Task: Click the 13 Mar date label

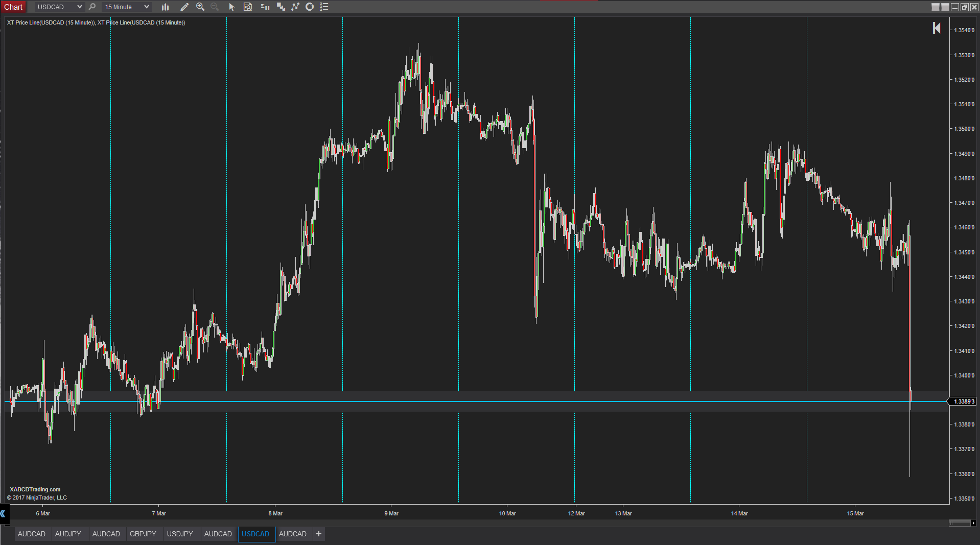Action: click(623, 513)
